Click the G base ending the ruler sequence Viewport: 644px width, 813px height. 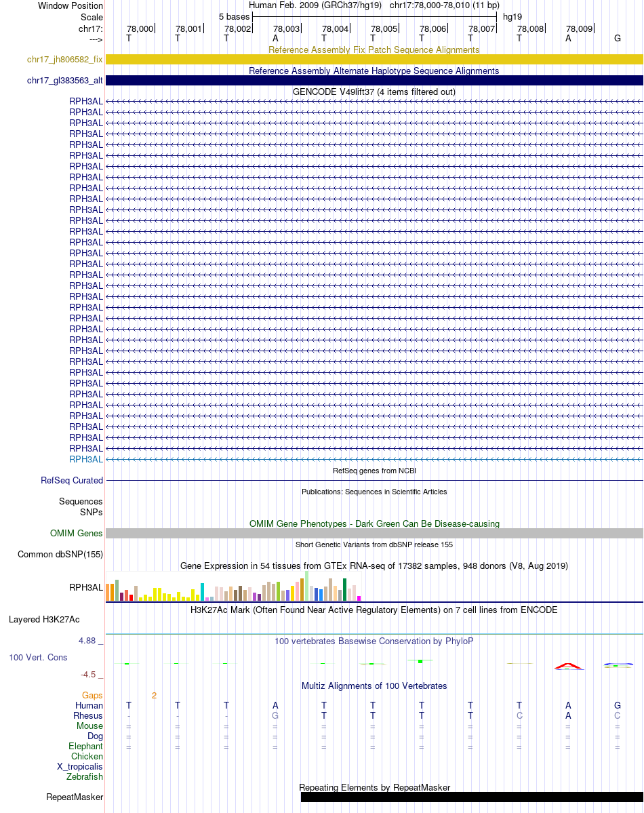pyautogui.click(x=617, y=39)
